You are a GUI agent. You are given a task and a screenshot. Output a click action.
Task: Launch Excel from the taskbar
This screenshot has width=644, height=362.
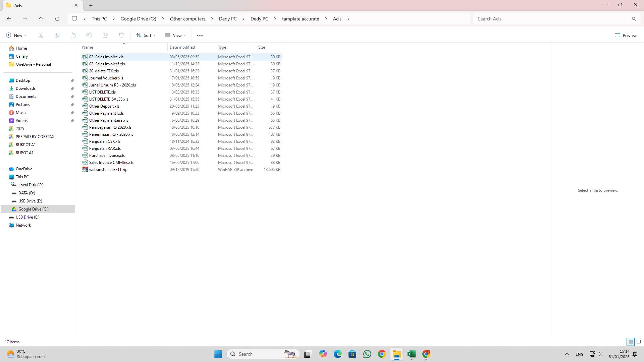[x=412, y=354]
